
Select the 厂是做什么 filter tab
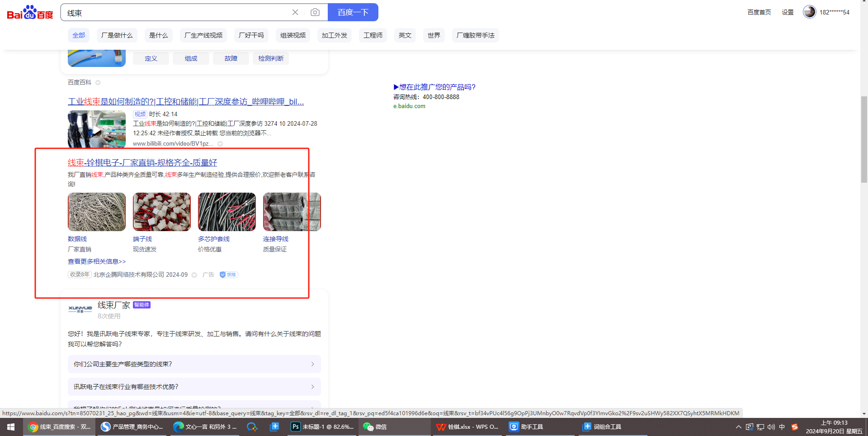click(117, 35)
